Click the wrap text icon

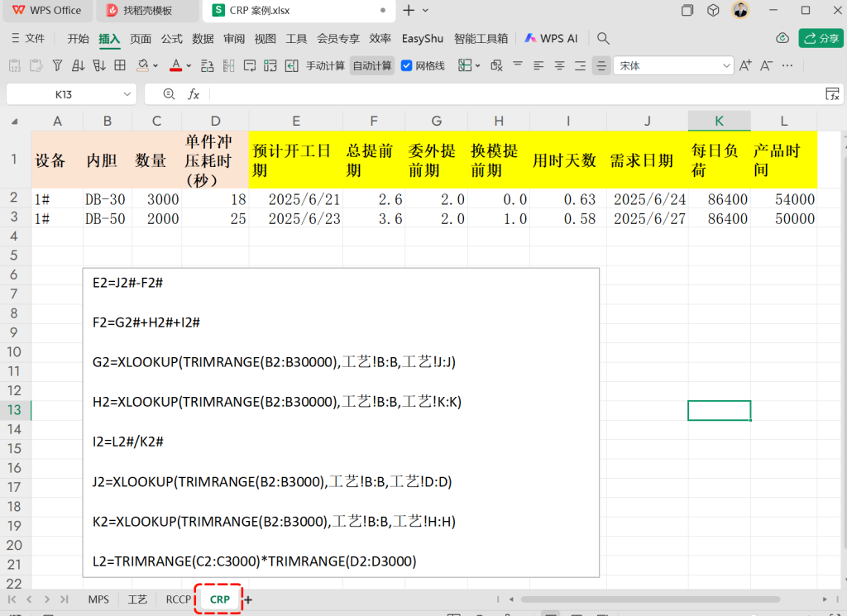coord(250,66)
